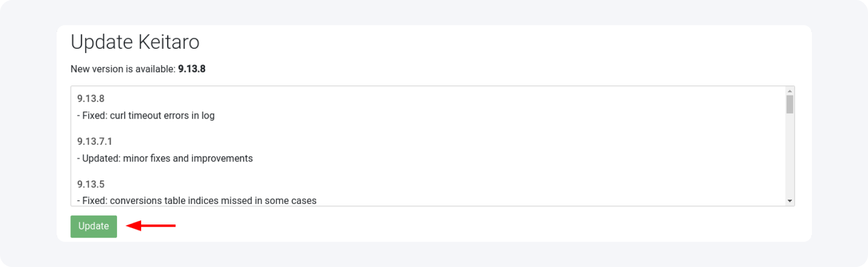Click the word 'Fixed' in the curl line
The width and height of the screenshot is (868, 267).
(x=94, y=115)
